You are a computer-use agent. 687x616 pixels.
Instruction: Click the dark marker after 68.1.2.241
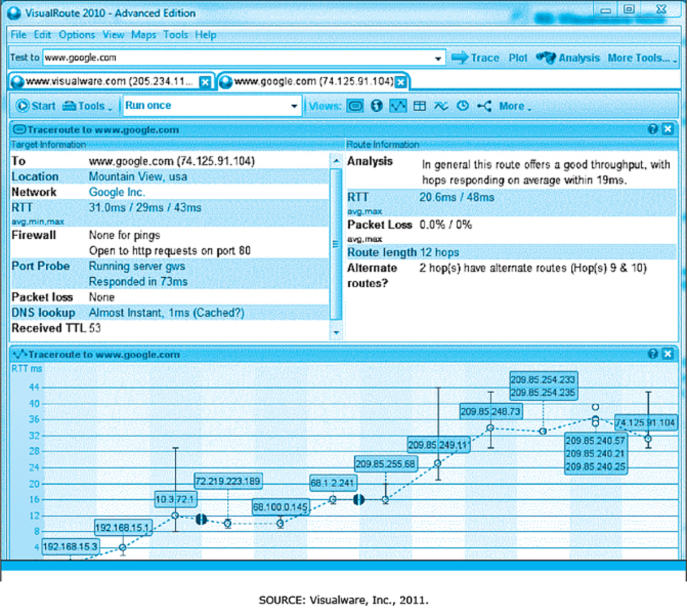(x=359, y=500)
